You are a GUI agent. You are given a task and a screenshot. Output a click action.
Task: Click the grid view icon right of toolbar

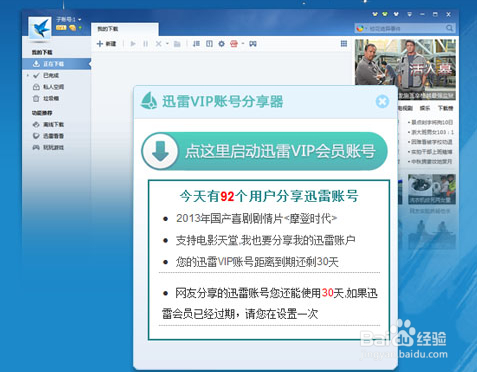344,44
